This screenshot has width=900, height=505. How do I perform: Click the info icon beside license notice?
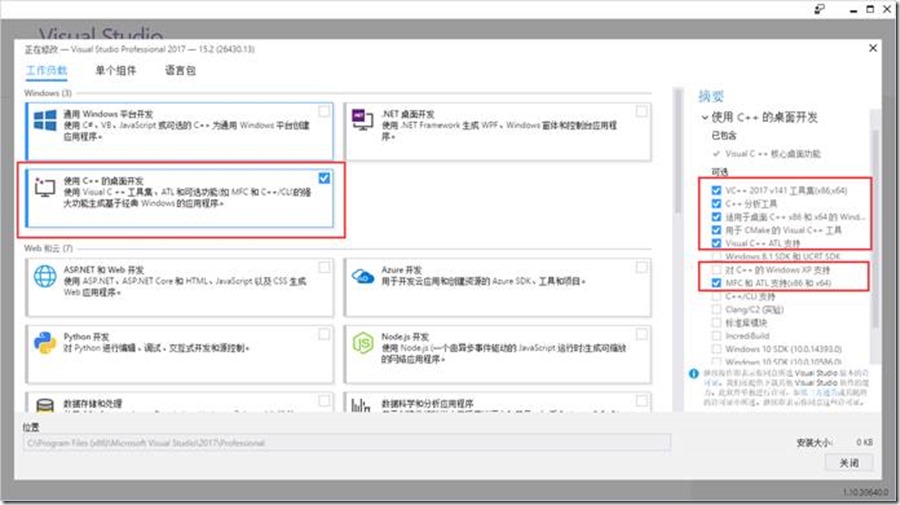[x=693, y=374]
